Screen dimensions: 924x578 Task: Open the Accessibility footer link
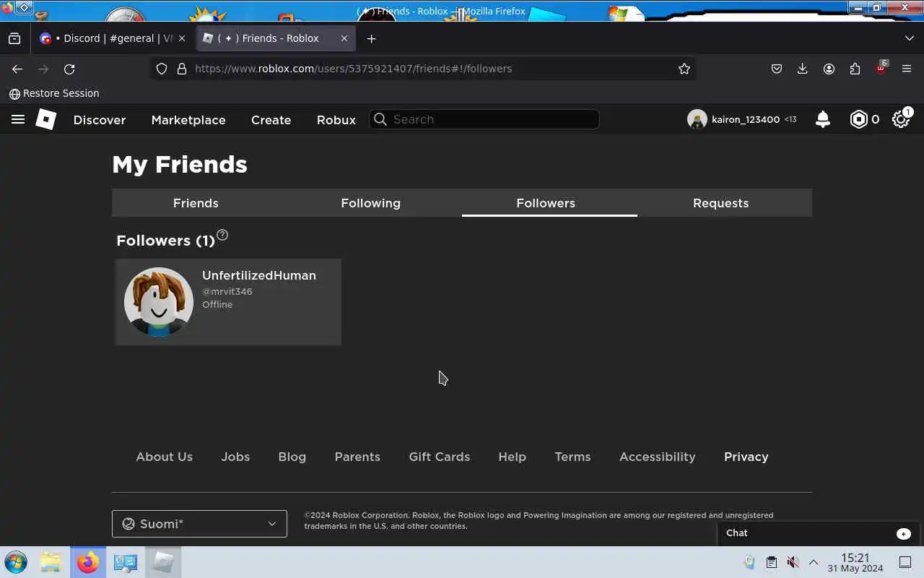pos(657,457)
